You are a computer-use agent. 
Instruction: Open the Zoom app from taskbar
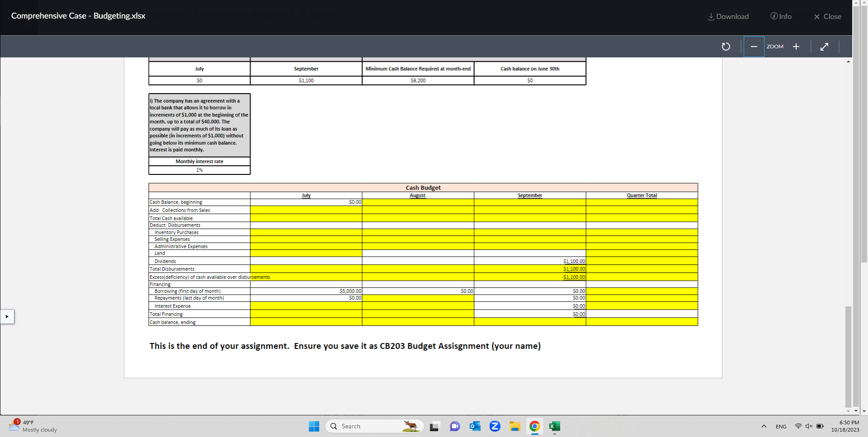coord(495,426)
